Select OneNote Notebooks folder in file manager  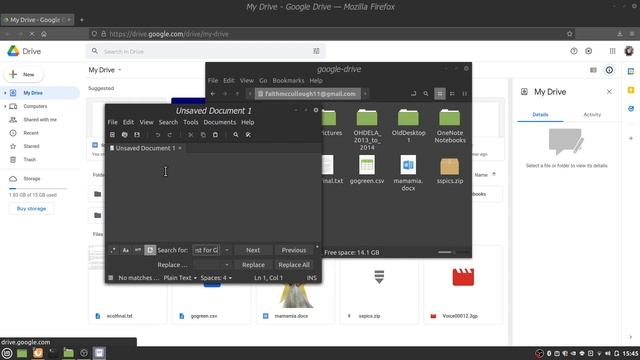pos(450,126)
